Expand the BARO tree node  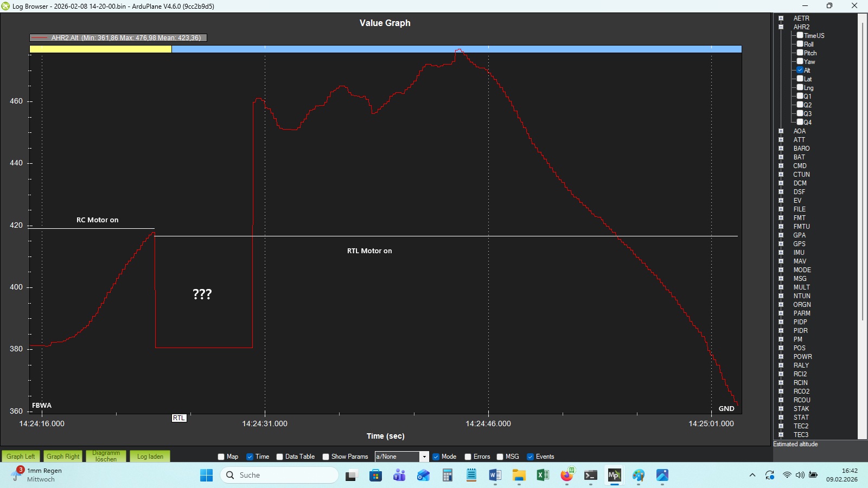coord(781,148)
